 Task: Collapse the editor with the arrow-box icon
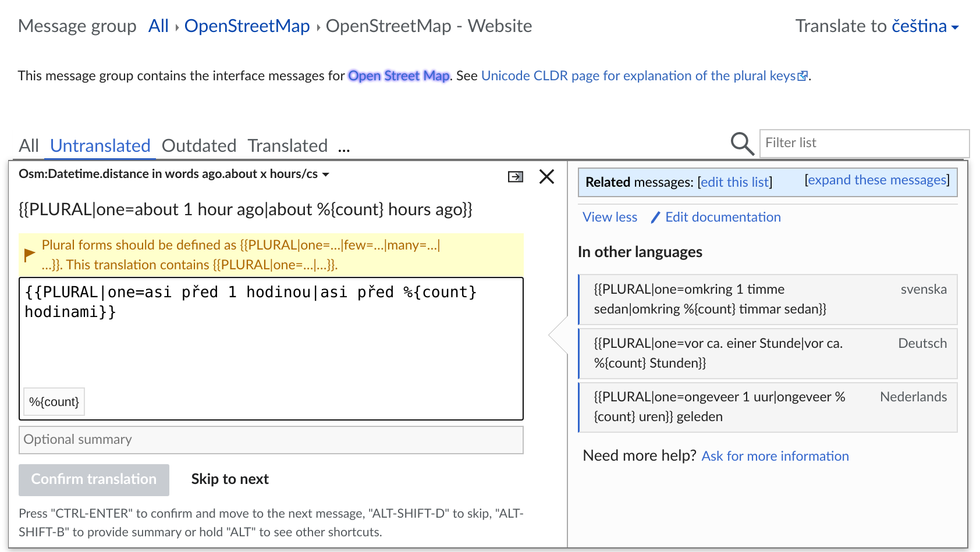(516, 177)
